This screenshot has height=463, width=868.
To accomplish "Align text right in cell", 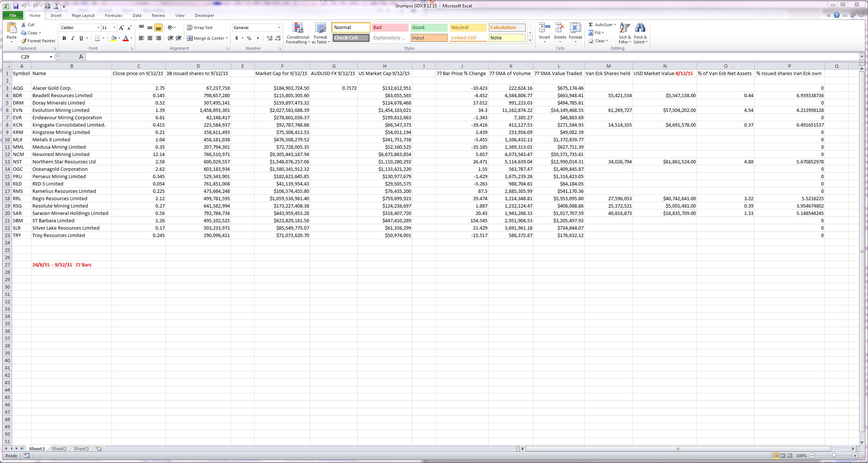I will tap(158, 38).
